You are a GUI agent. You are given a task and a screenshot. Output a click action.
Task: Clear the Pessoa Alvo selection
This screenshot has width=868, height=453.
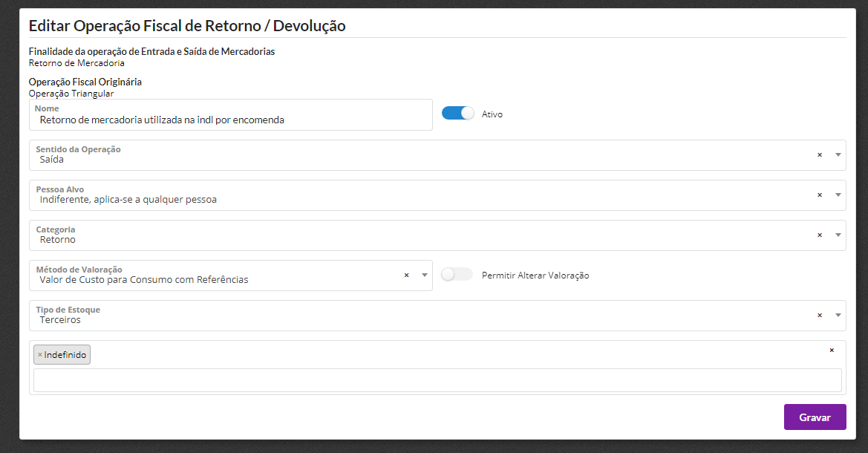(x=820, y=195)
